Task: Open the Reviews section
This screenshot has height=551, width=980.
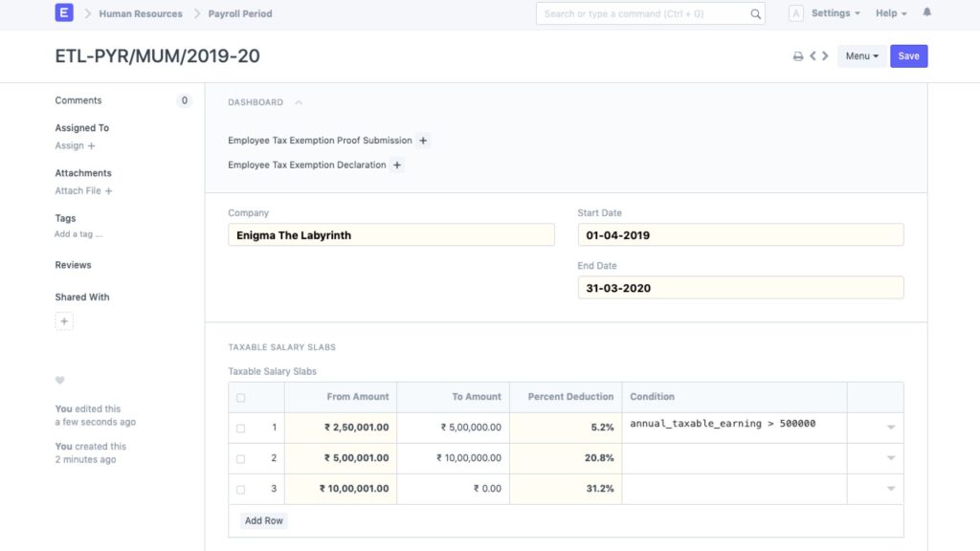Action: point(73,265)
